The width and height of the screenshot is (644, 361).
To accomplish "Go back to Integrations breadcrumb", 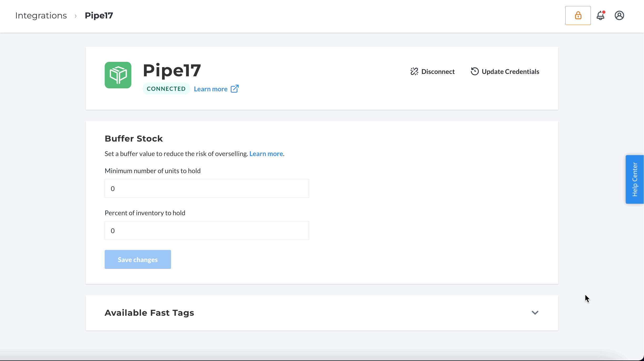I will [x=41, y=16].
